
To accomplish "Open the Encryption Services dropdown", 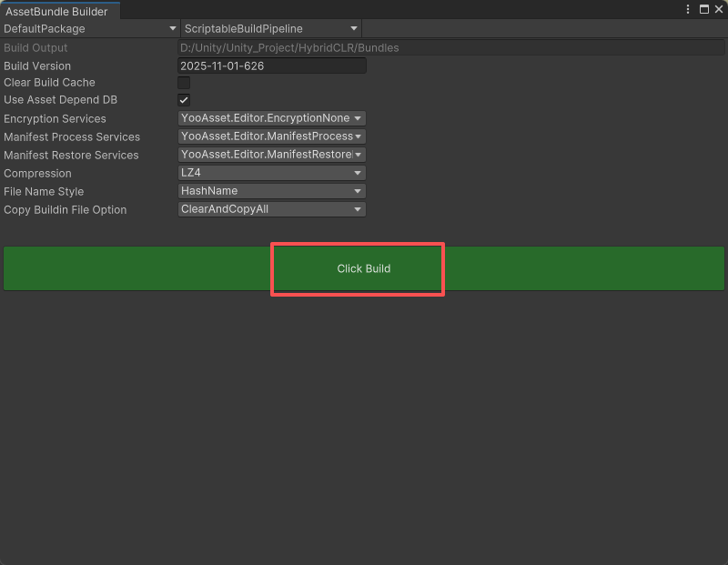I will tap(272, 118).
